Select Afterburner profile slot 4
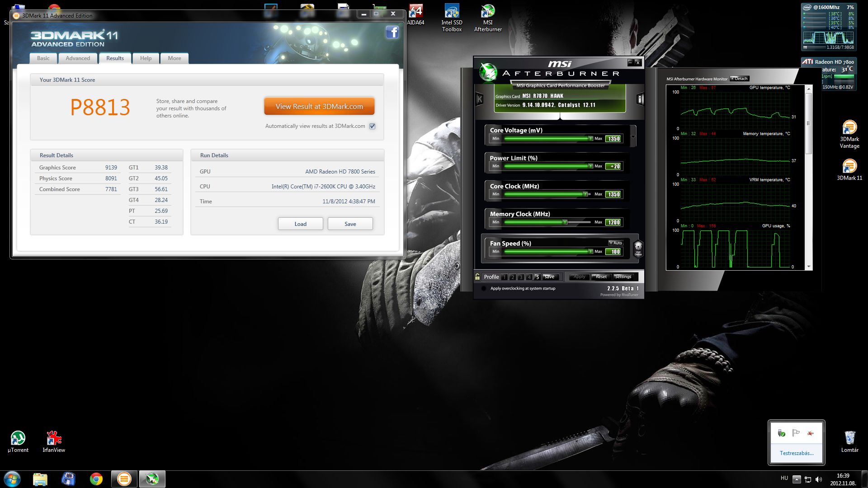The image size is (868, 488). click(529, 277)
